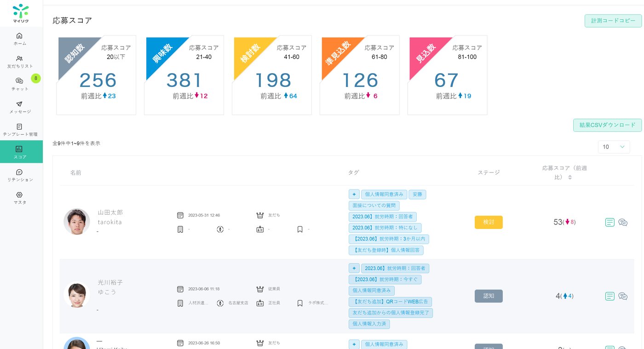Select the pink 見込数 score card
This screenshot has height=349, width=644.
pos(448,75)
